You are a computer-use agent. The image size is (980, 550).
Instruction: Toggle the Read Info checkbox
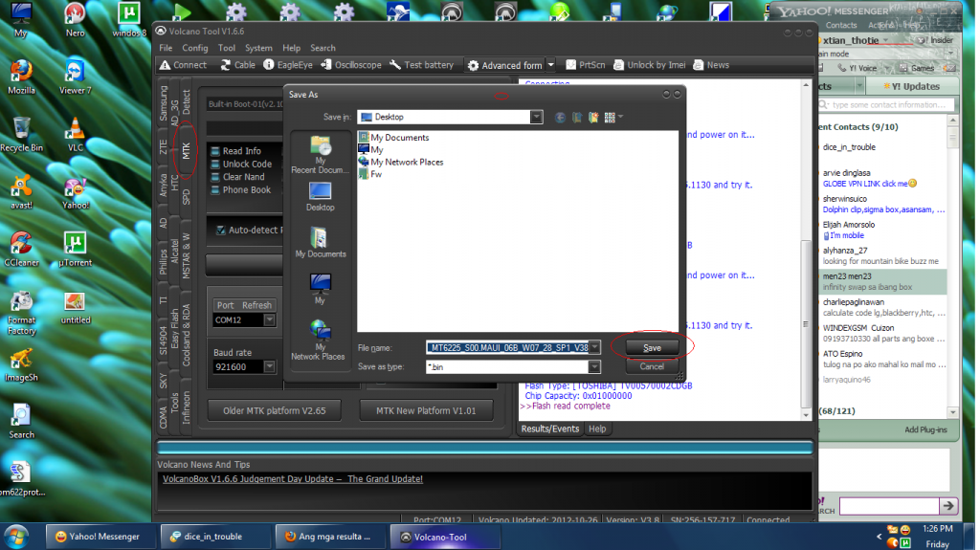point(215,151)
